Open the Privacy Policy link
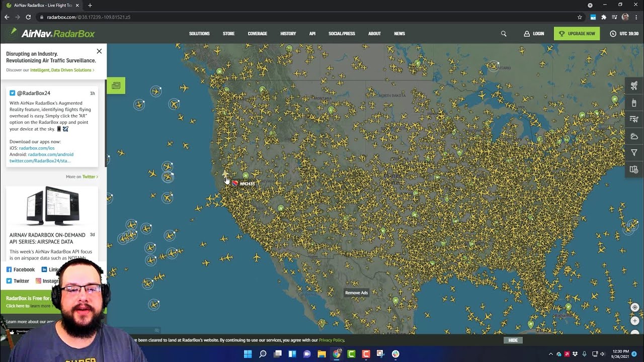 (x=332, y=340)
